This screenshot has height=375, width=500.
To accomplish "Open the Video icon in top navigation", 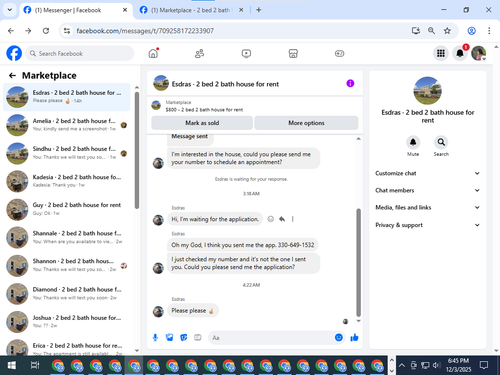I will pos(246,53).
